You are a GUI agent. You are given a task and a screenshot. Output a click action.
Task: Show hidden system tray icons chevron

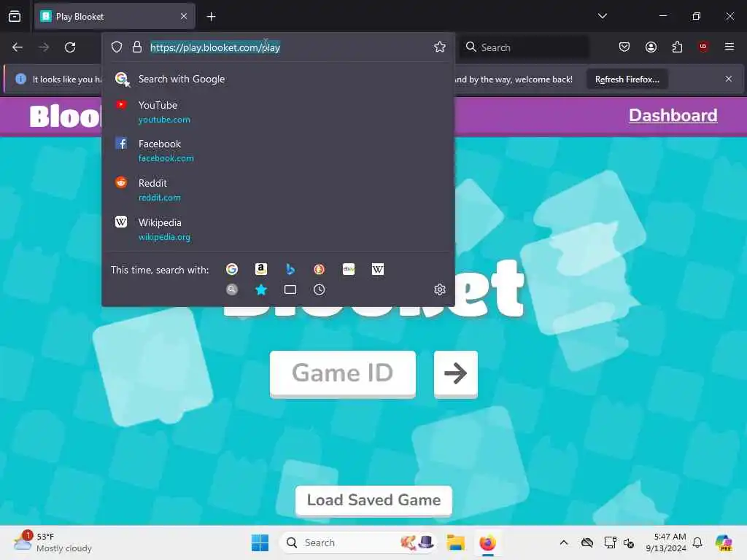click(x=564, y=542)
